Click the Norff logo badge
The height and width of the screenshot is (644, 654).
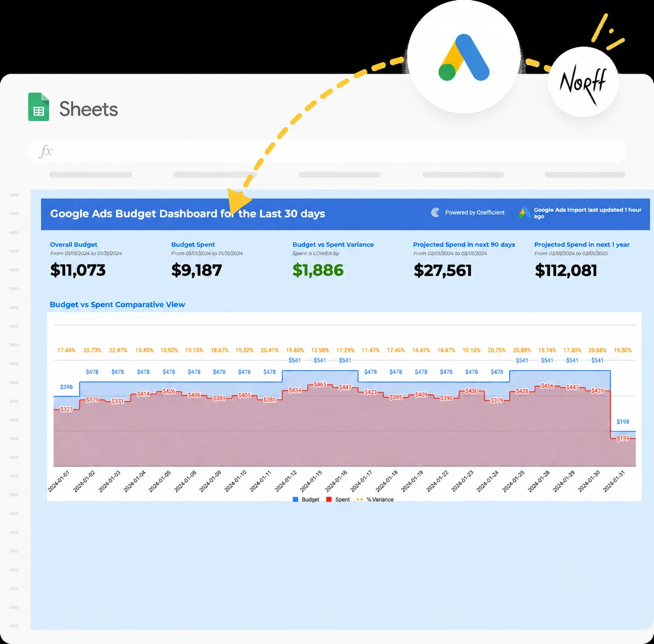point(583,82)
